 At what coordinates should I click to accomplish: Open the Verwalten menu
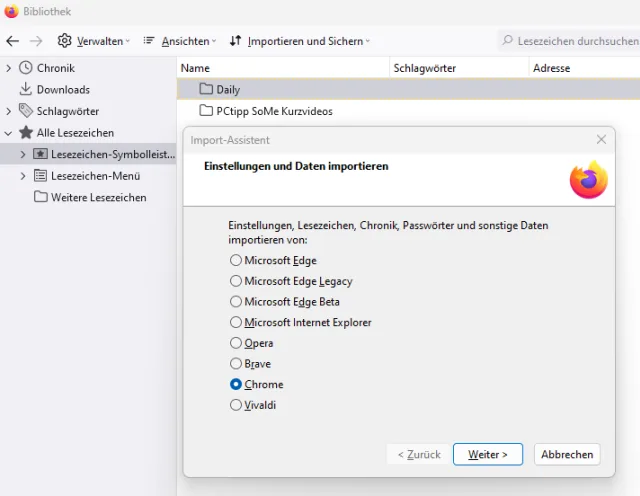pyautogui.click(x=94, y=41)
